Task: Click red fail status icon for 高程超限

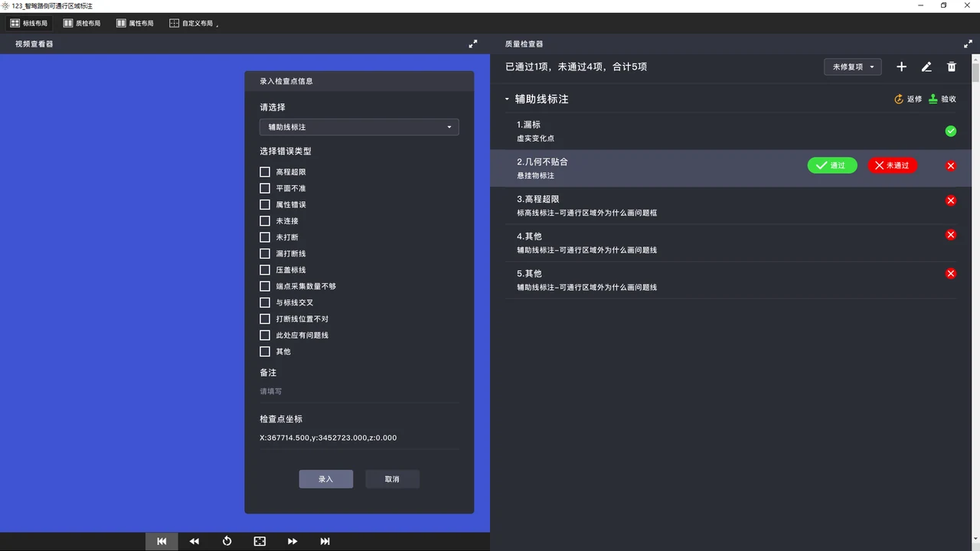Action: point(951,201)
